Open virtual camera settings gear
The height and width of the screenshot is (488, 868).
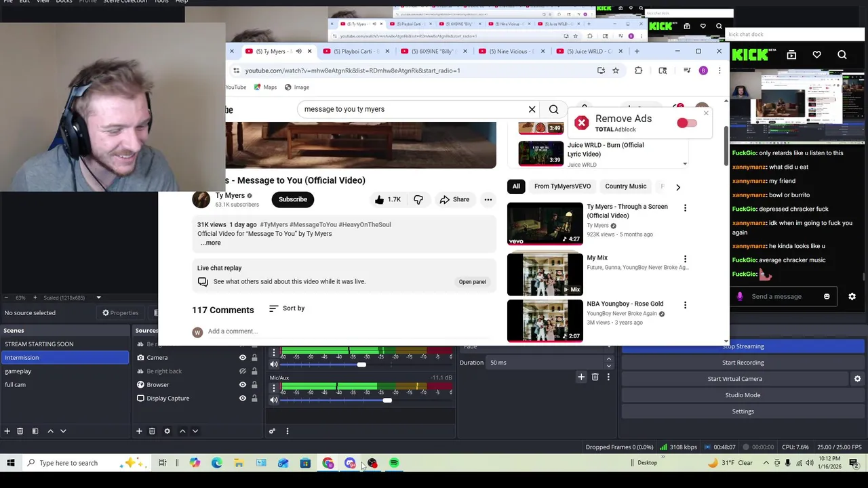(857, 379)
